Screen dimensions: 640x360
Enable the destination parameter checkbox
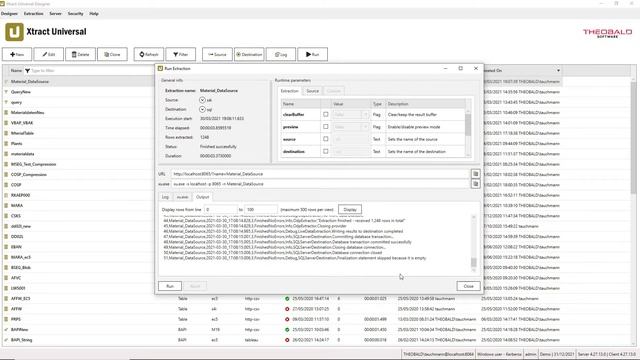[x=326, y=151]
